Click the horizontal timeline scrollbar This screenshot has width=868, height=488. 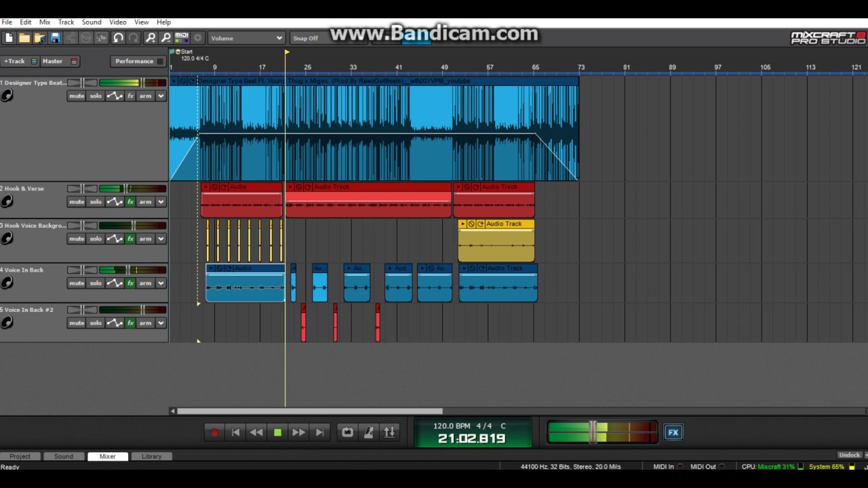coord(310,411)
